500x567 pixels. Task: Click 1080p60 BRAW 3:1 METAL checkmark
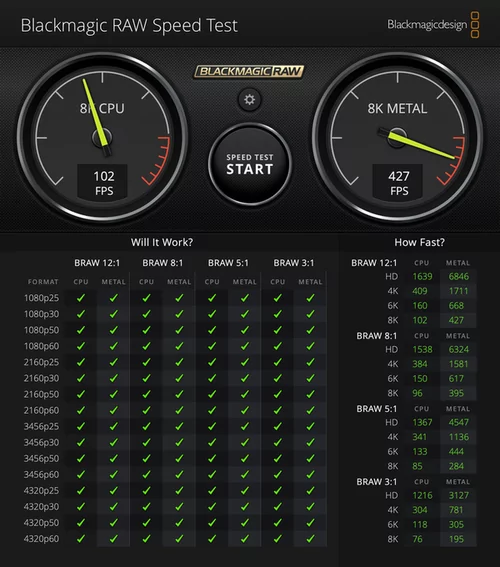coord(310,346)
